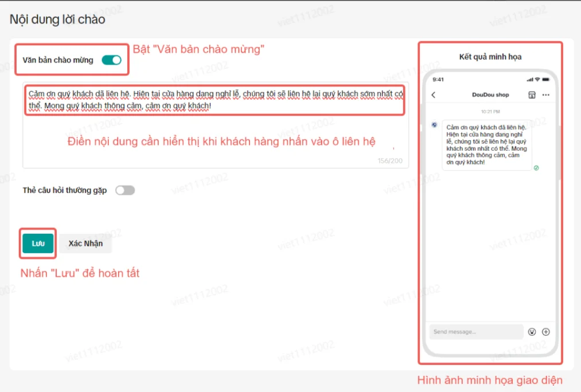The width and height of the screenshot is (581, 392).
Task: Click the shop avatar beside the preview message
Action: 434,125
